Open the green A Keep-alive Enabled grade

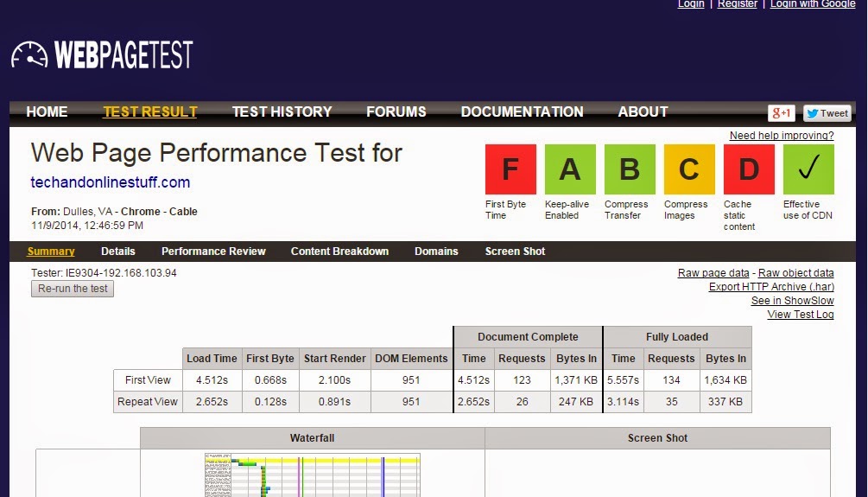(570, 169)
